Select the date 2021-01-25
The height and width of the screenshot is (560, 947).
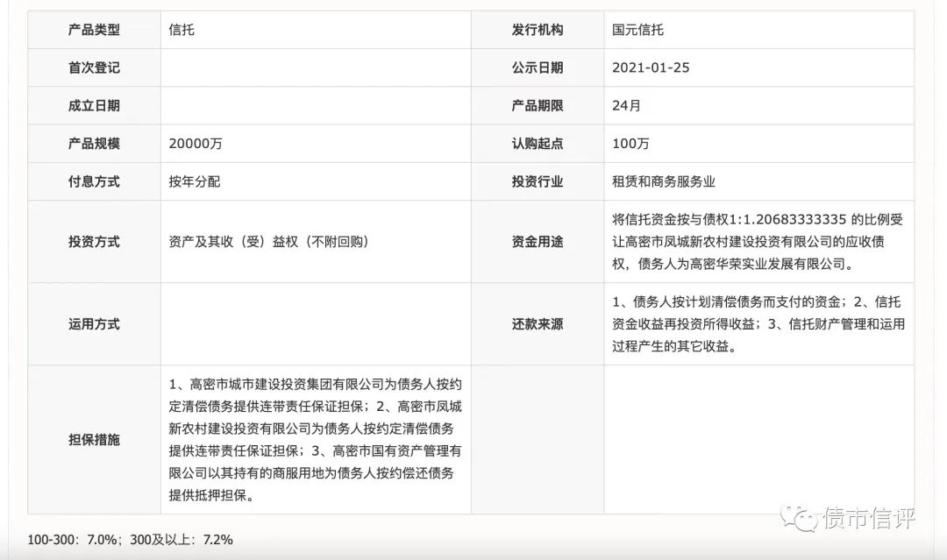pos(651,67)
